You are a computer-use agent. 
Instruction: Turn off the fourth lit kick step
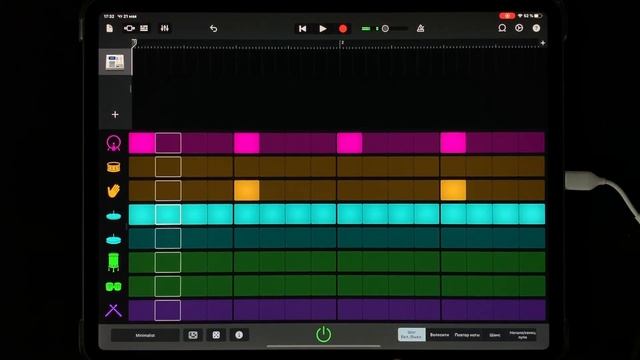(453, 143)
